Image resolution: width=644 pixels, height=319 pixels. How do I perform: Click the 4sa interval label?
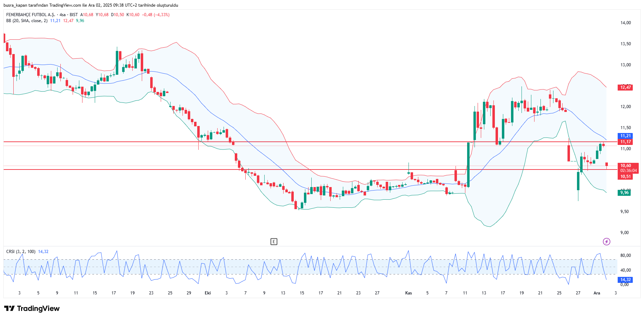coord(62,15)
